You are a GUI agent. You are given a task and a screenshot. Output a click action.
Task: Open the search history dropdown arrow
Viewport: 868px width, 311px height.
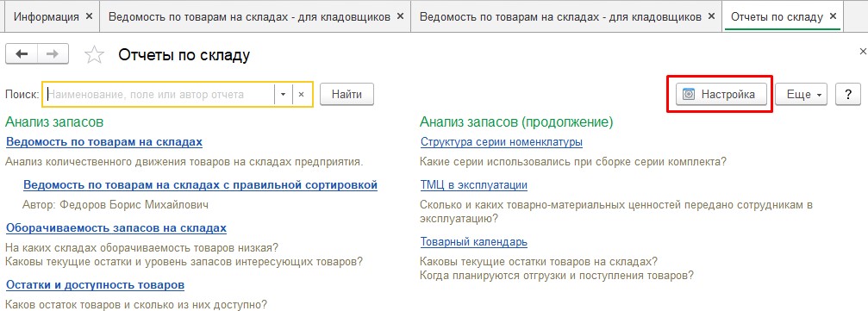click(x=283, y=95)
